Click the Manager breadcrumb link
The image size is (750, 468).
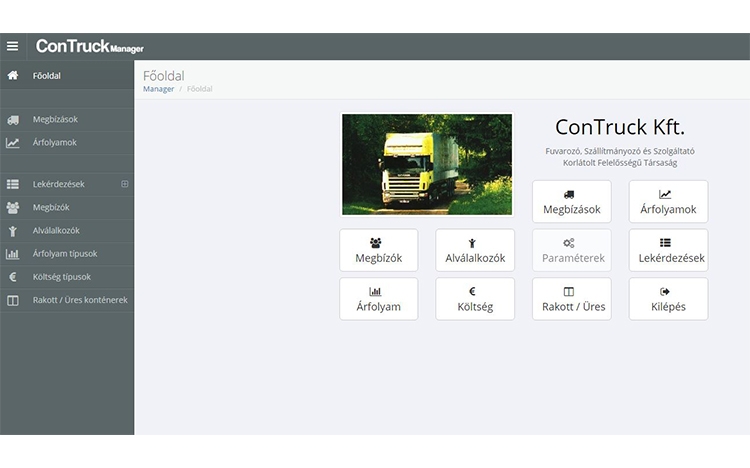[x=158, y=89]
